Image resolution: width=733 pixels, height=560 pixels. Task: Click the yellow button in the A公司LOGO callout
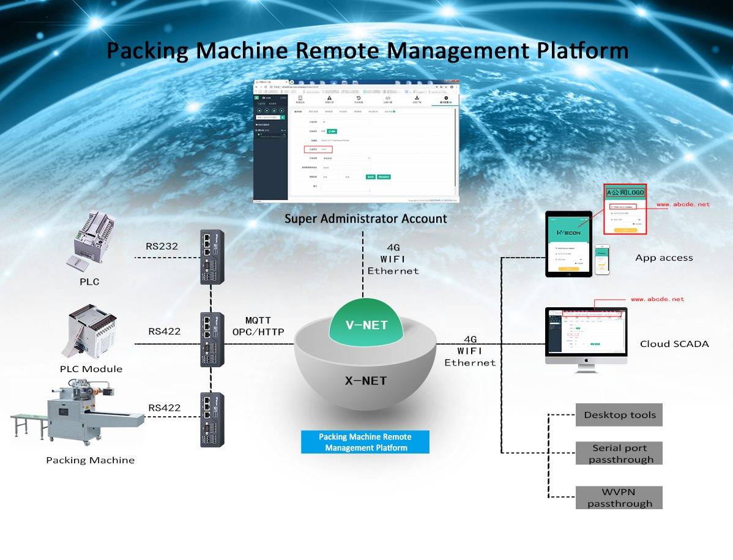point(625,230)
